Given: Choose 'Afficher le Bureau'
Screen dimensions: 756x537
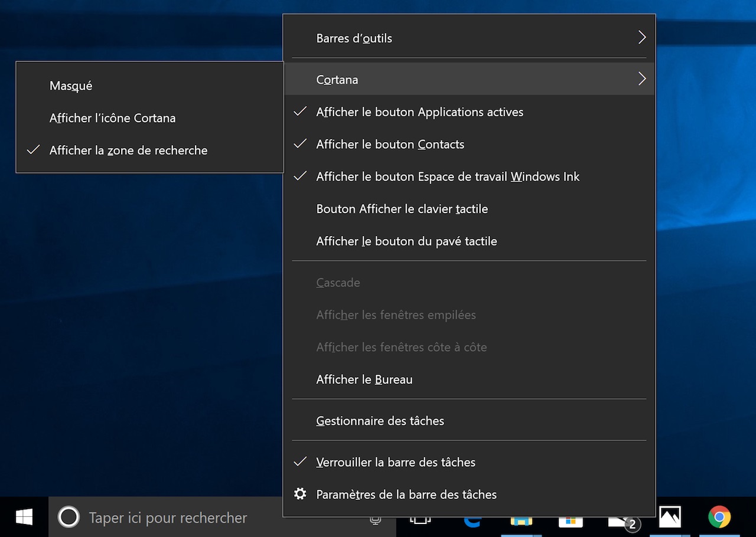Looking at the screenshot, I should (x=470, y=379).
